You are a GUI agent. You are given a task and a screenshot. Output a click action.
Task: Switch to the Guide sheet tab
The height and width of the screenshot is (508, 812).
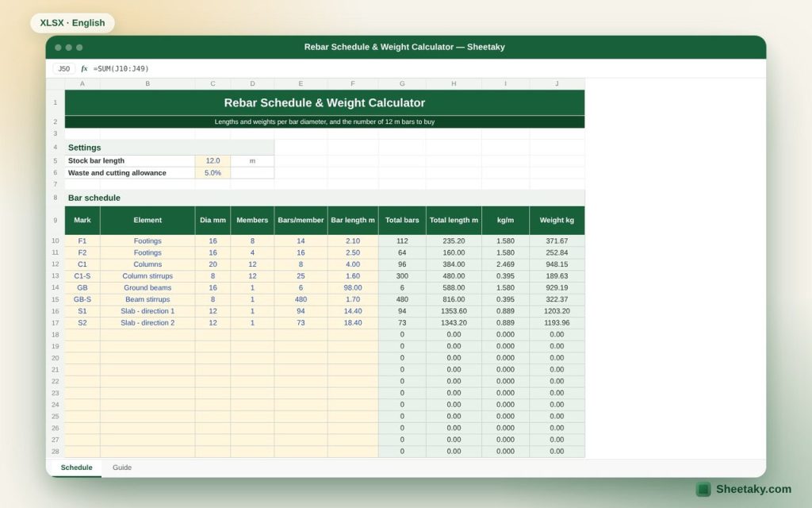click(122, 468)
